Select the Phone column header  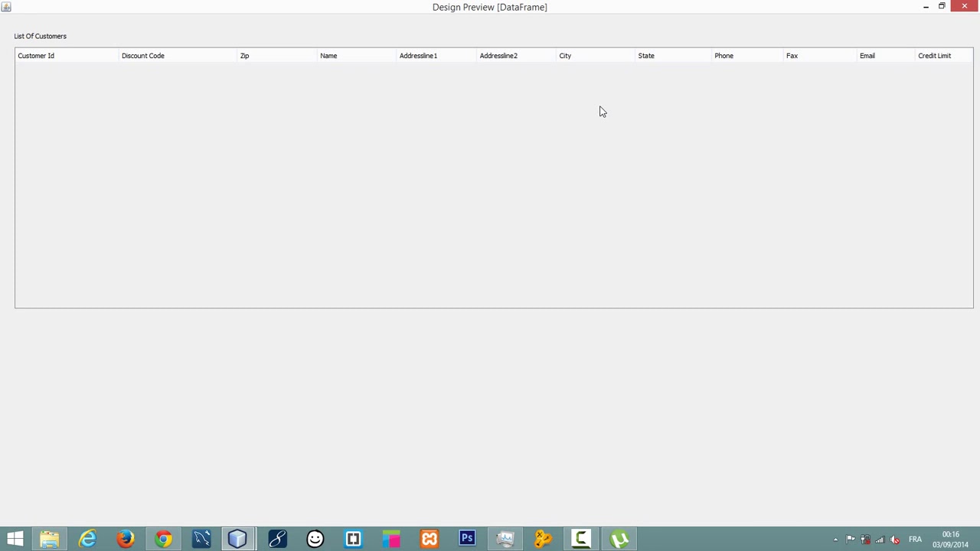[747, 56]
